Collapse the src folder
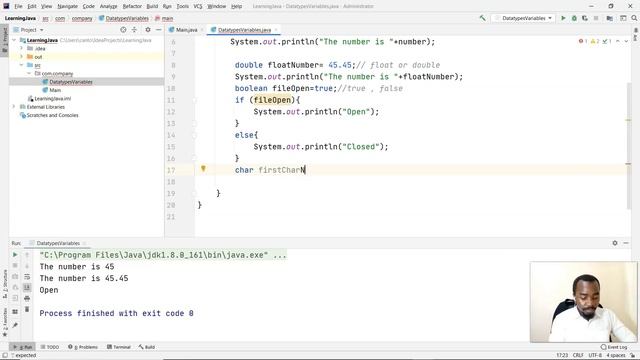This screenshot has width=640, height=360. (21, 65)
